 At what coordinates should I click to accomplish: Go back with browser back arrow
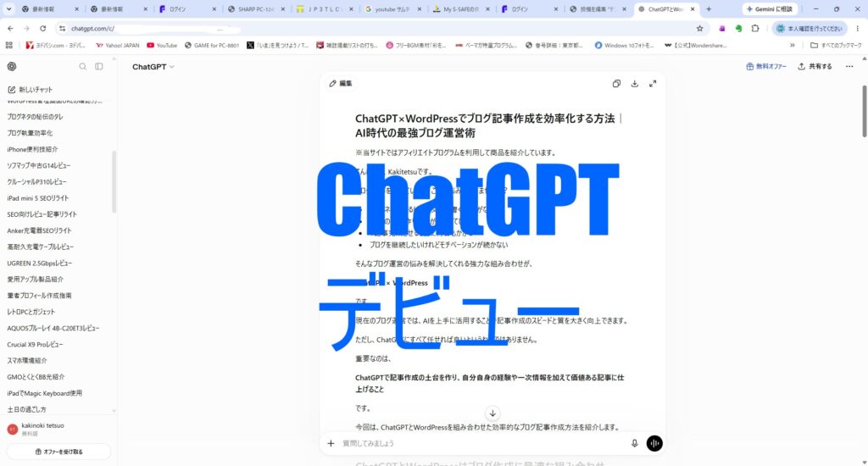pos(10,28)
